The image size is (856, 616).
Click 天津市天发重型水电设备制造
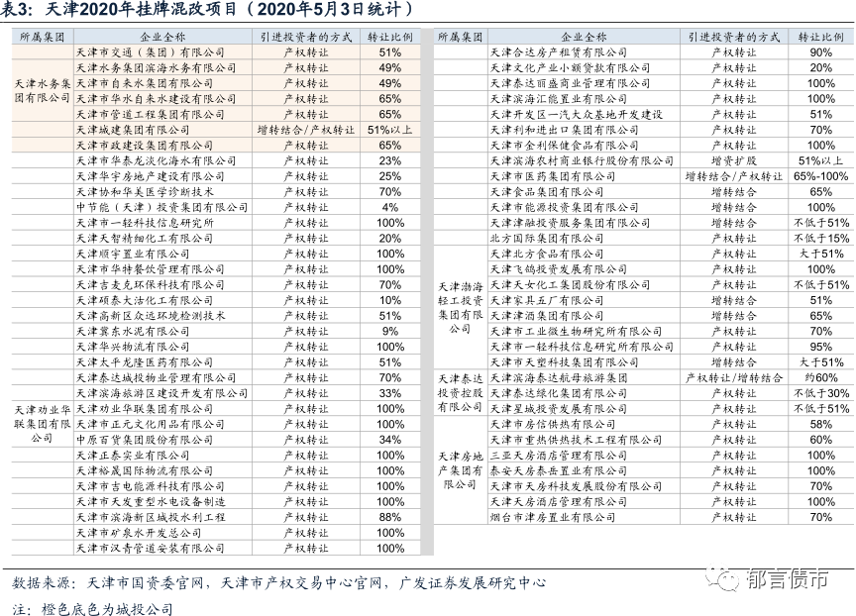tap(151, 502)
